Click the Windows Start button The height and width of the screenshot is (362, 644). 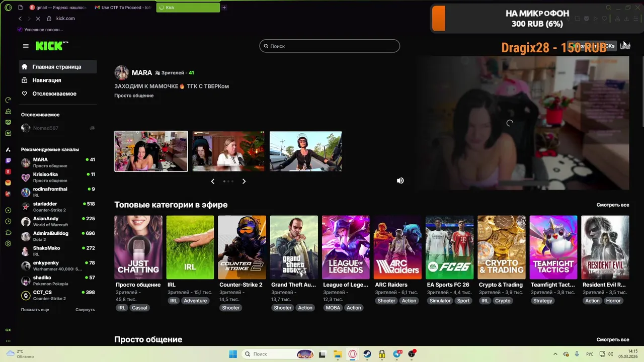[x=232, y=354]
